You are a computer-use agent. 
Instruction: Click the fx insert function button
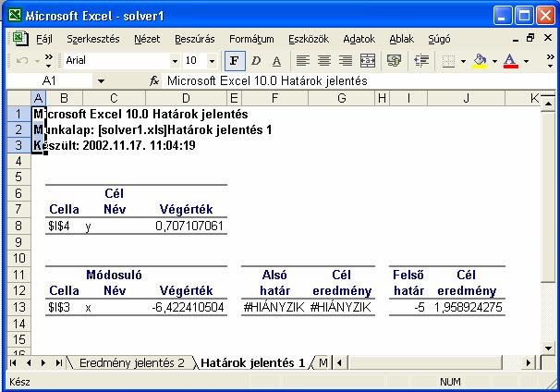click(x=154, y=81)
